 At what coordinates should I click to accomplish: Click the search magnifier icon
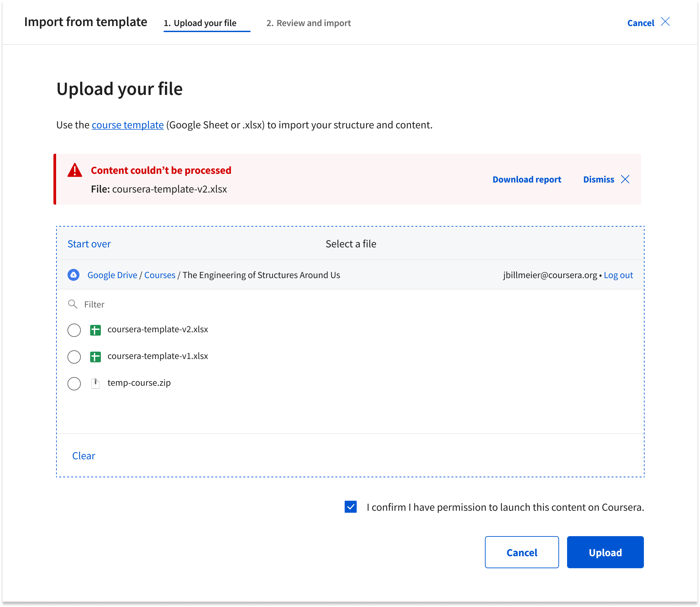pyautogui.click(x=72, y=304)
